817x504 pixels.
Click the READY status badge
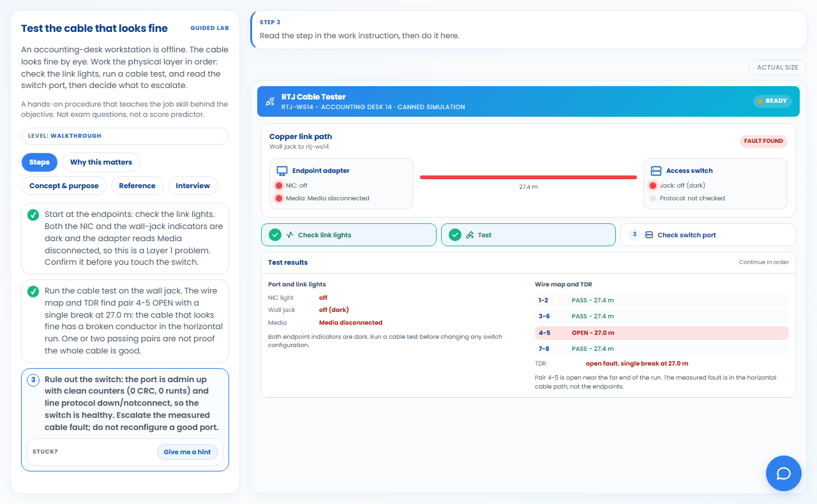pos(772,101)
